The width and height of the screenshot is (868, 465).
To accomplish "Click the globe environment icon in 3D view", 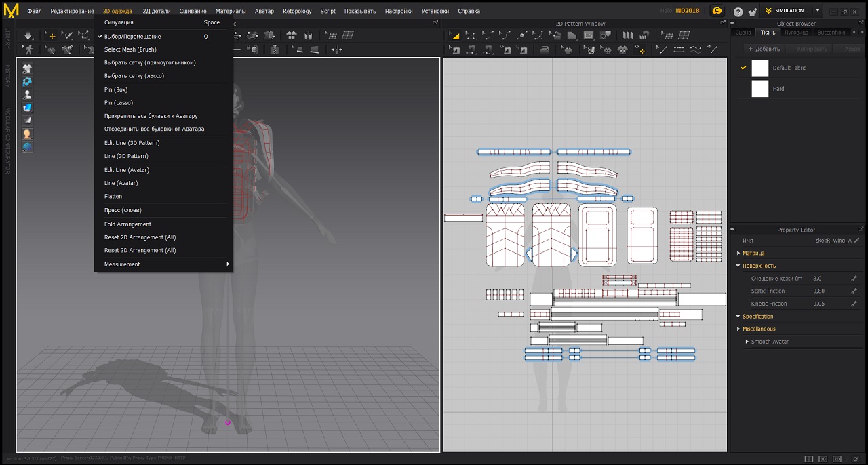I will [x=28, y=147].
